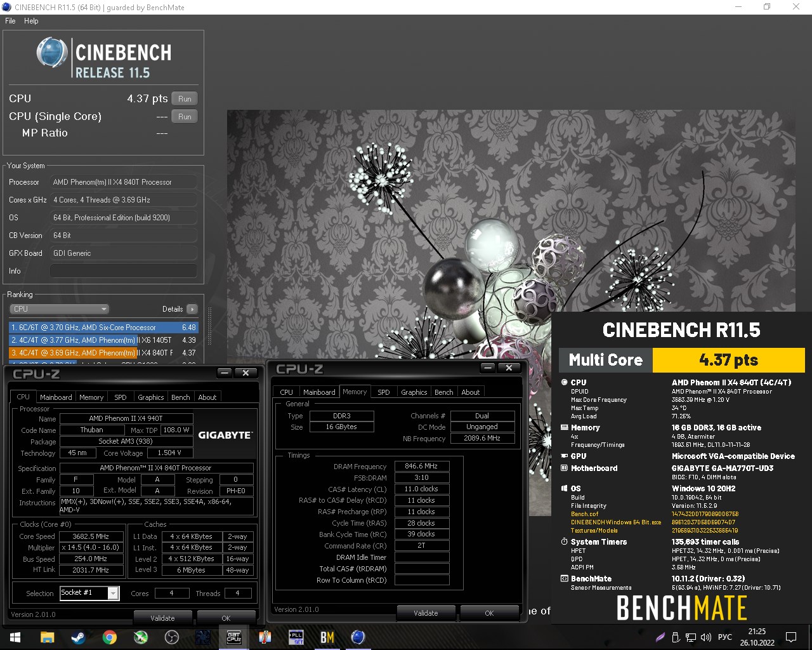This screenshot has height=650, width=812.
Task: Select Memory tab in left CPU-Z window
Action: click(91, 397)
